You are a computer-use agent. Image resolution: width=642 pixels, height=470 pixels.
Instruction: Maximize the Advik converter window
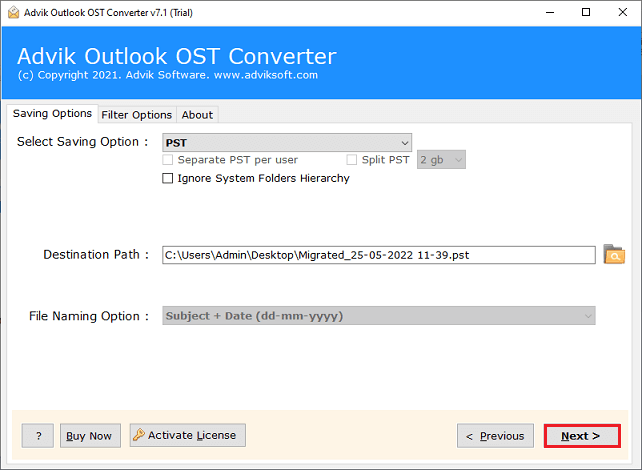pos(586,12)
